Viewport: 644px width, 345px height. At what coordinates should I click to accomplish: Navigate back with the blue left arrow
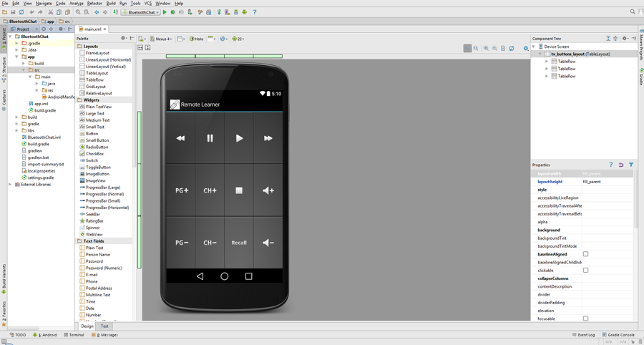[x=97, y=12]
